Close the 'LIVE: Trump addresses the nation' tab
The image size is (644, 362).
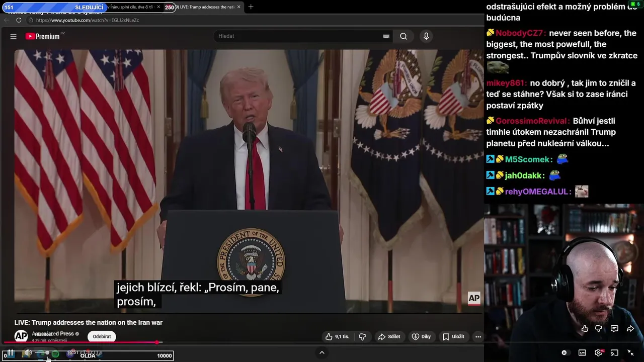(x=239, y=7)
